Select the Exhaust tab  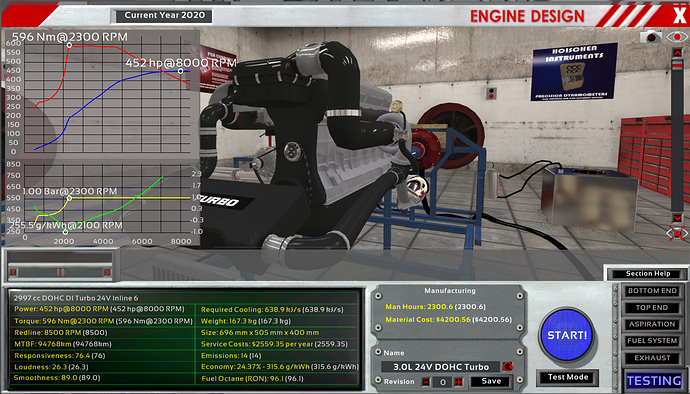(x=652, y=358)
